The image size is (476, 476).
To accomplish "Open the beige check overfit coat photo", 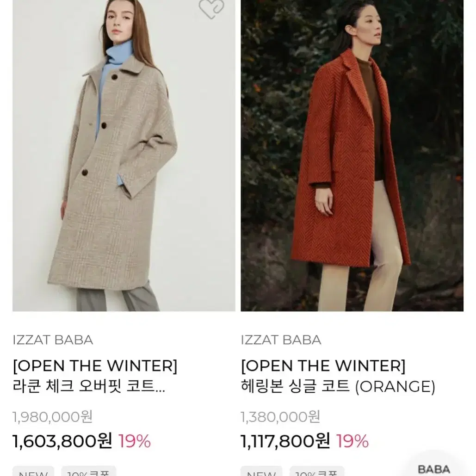I will click(x=124, y=155).
